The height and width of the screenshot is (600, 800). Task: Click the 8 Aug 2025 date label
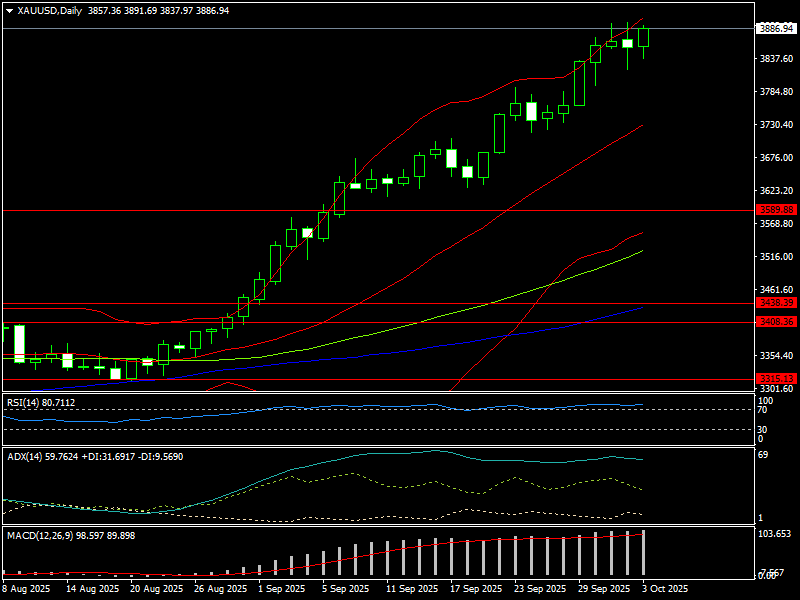click(x=27, y=589)
